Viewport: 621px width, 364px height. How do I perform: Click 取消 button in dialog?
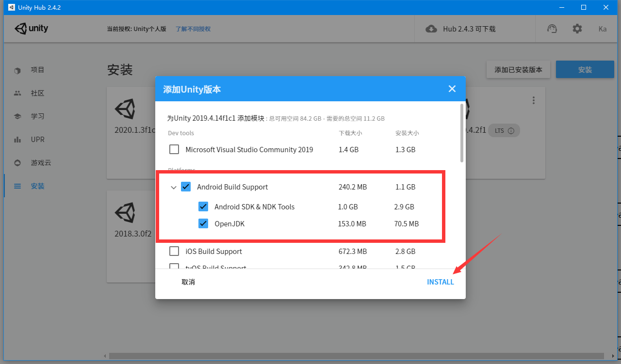coord(188,282)
